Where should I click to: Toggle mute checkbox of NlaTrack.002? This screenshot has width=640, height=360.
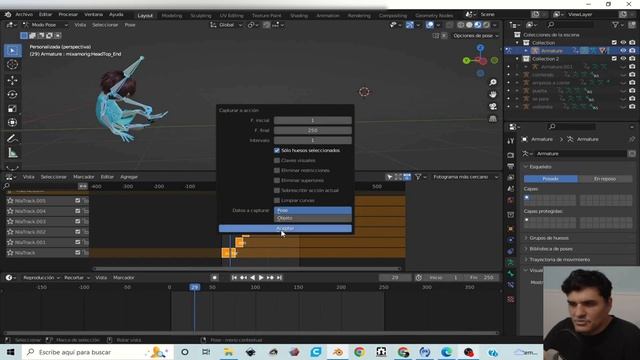(x=78, y=232)
